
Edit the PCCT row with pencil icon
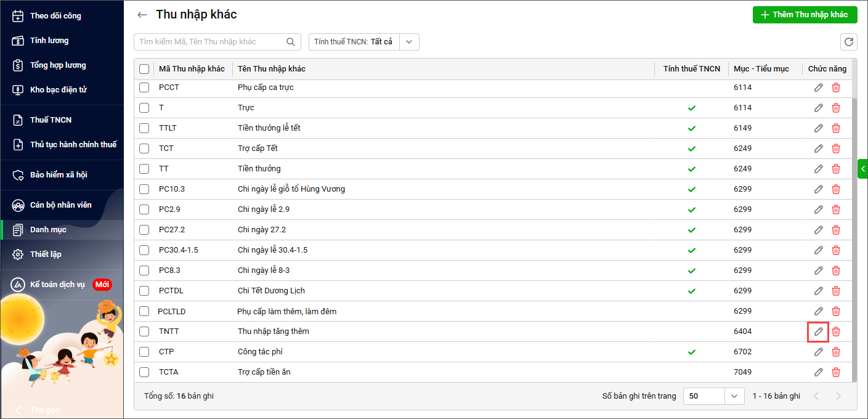(x=818, y=87)
